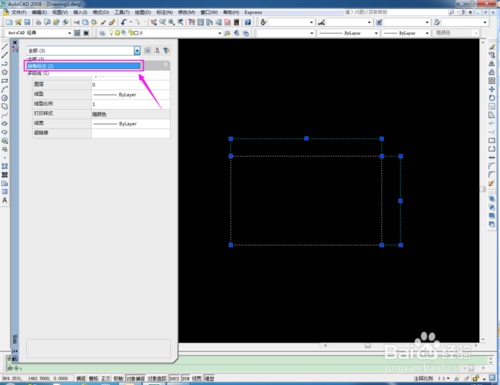Activate the Zoom Window tool
This screenshot has width=500, height=385.
(171, 22)
